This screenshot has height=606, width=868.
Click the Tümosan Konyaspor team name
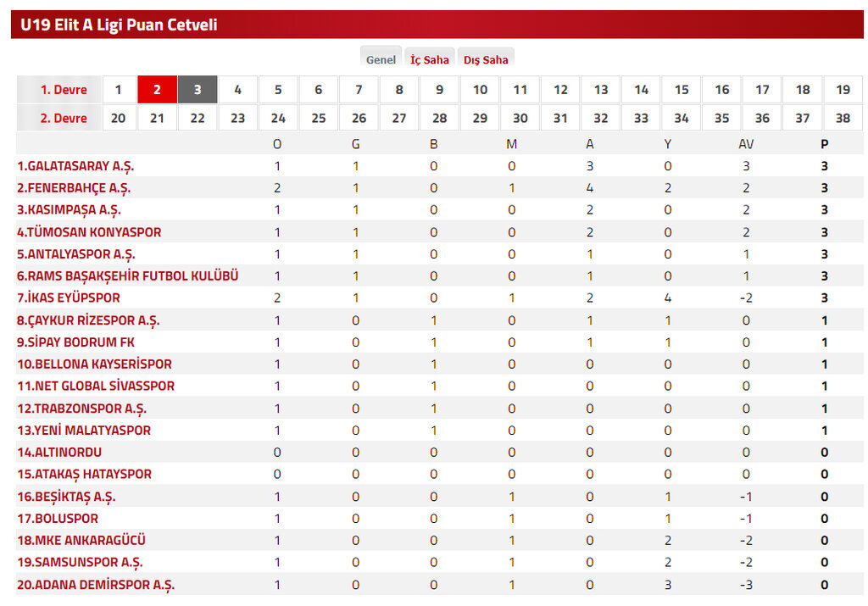89,232
